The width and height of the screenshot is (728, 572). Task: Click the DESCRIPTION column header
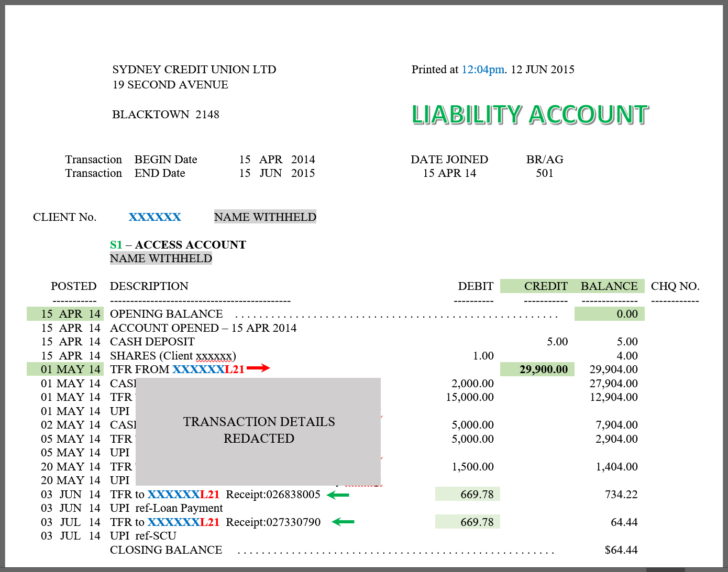point(149,286)
